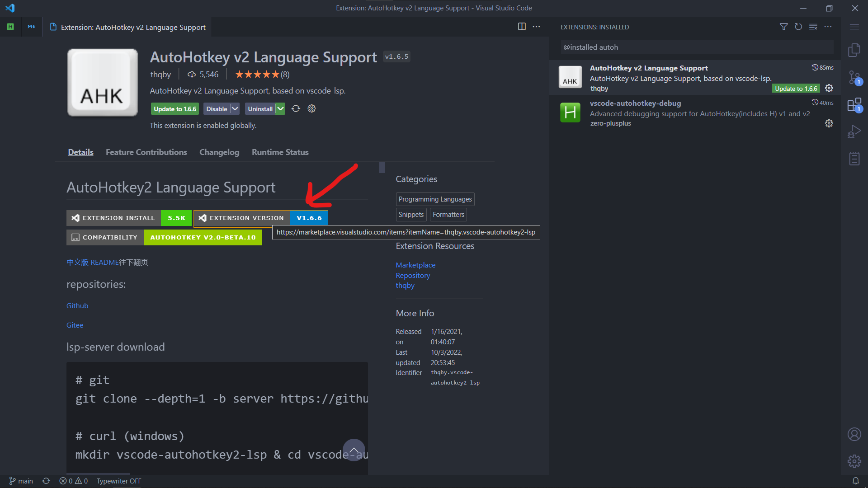Split the editor using the split icon

(x=522, y=27)
